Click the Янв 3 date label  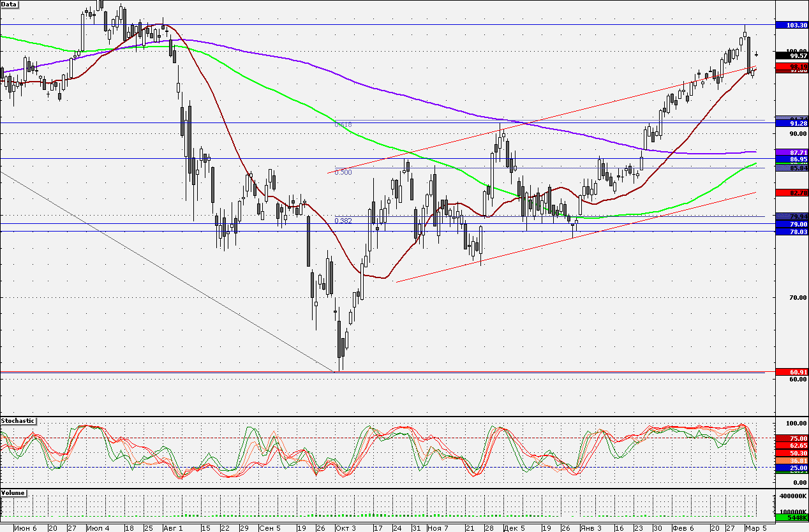[591, 528]
